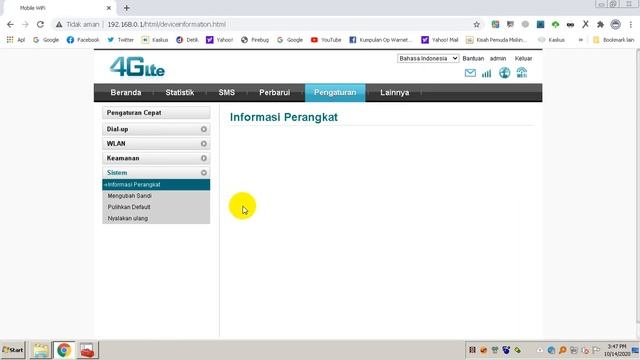
Task: Open the YouTube bookmark
Action: click(326, 40)
